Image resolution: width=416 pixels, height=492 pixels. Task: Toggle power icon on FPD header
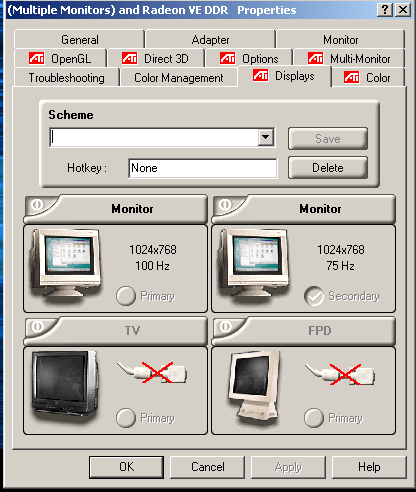(226, 326)
